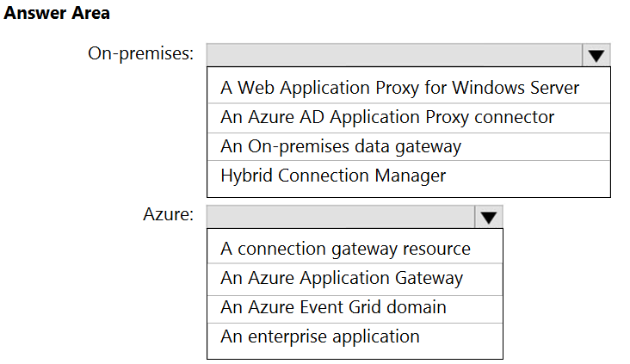Image resolution: width=630 pixels, height=364 pixels.
Task: Choose An Azure AD Application Proxy connector
Action: [x=409, y=118]
